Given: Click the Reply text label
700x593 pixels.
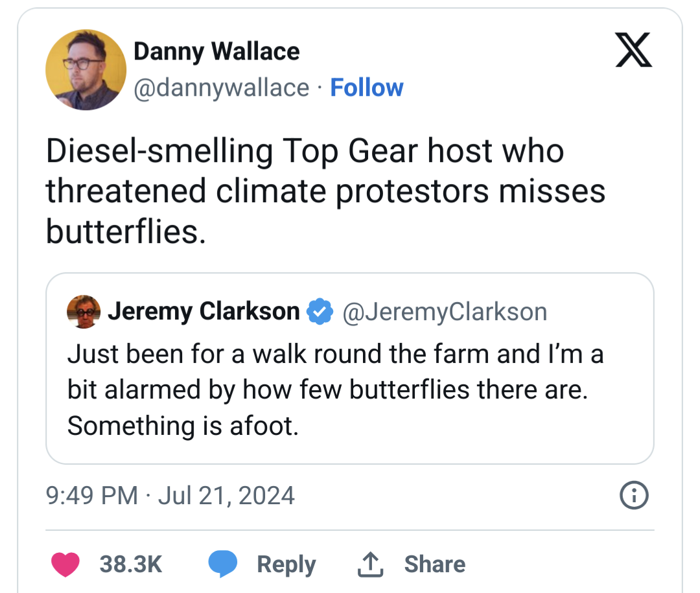Looking at the screenshot, I should pos(286,564).
